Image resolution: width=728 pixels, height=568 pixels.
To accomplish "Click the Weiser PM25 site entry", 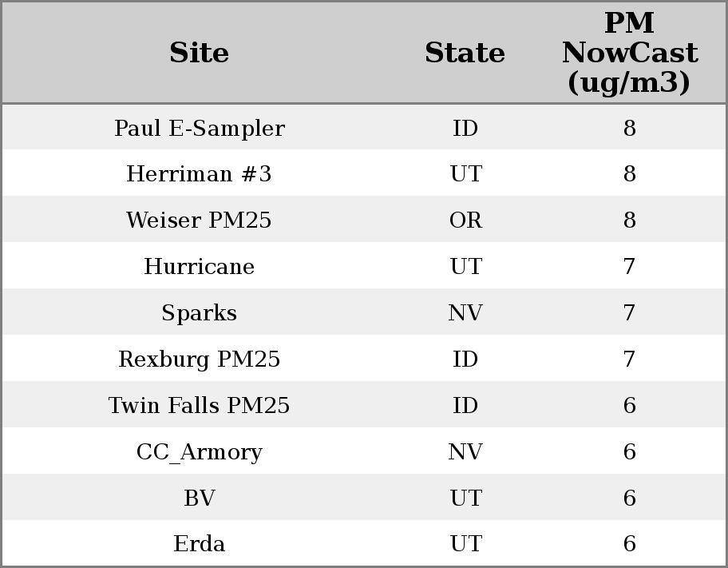I will [199, 220].
